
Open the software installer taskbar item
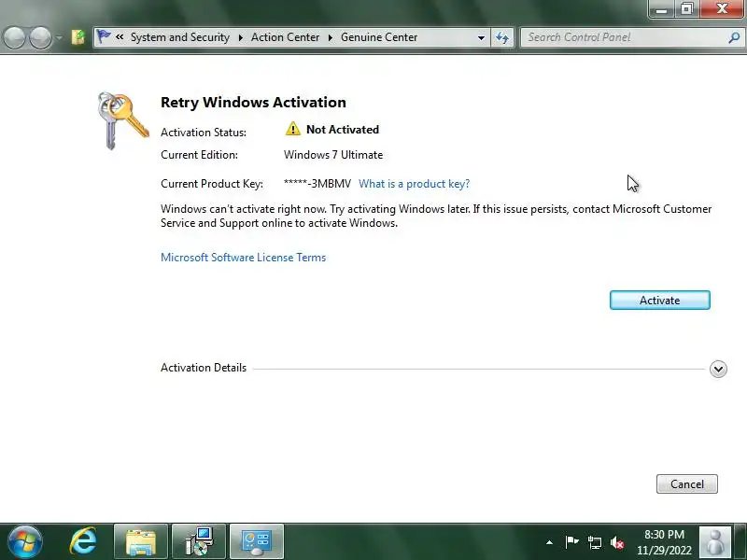point(199,541)
